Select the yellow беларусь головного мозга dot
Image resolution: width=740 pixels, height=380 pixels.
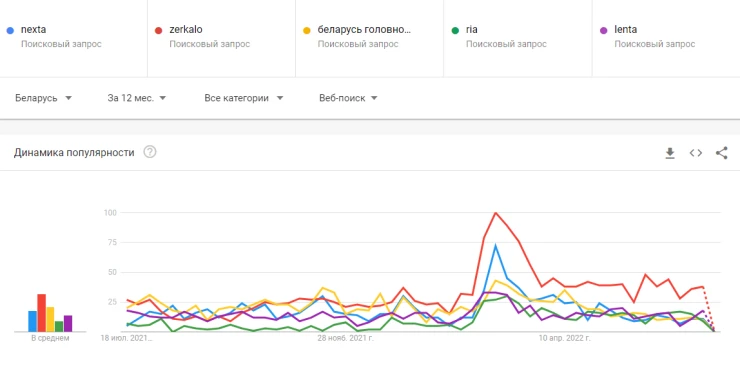(307, 30)
